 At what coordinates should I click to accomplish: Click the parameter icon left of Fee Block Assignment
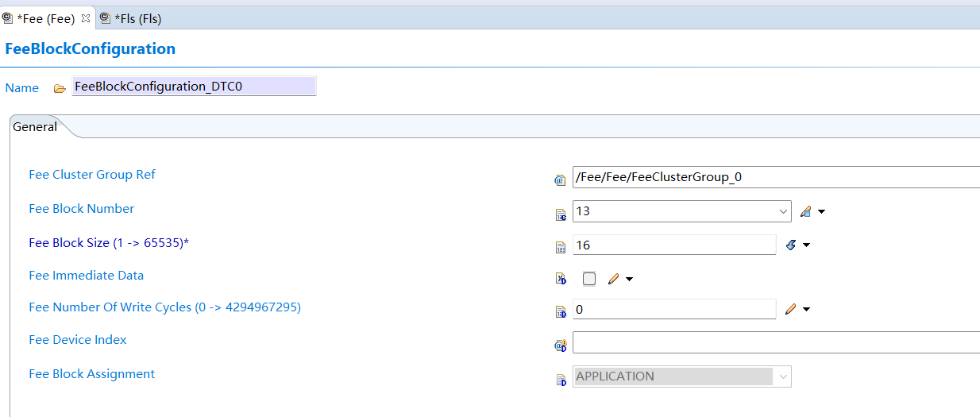[x=561, y=379]
